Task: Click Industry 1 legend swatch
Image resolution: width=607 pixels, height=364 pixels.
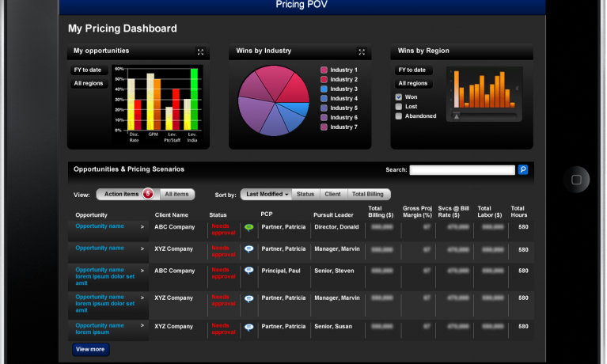Action: coord(324,70)
